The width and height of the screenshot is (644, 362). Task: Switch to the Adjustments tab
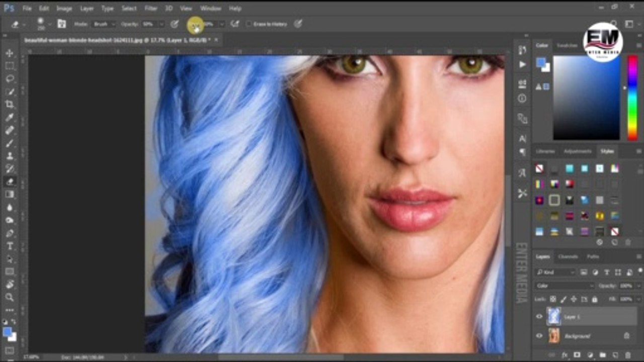click(x=577, y=151)
